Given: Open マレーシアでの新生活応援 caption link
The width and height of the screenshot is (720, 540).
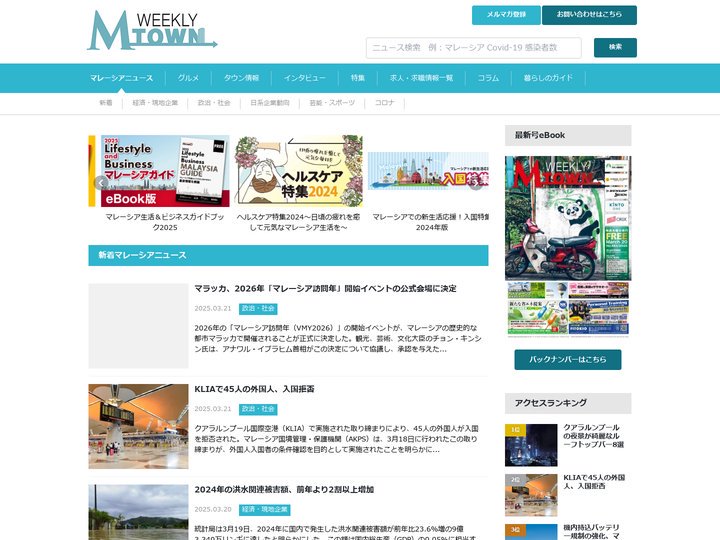Looking at the screenshot, I should click(x=430, y=222).
